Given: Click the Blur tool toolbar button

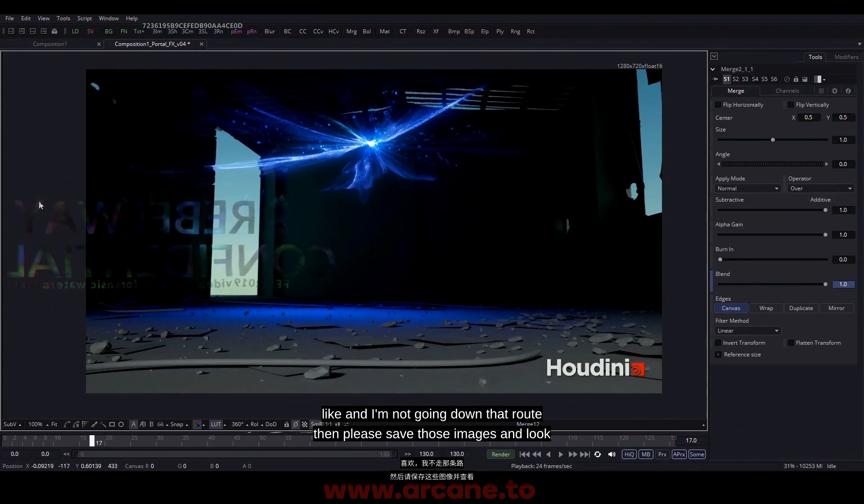Looking at the screenshot, I should click(x=270, y=31).
